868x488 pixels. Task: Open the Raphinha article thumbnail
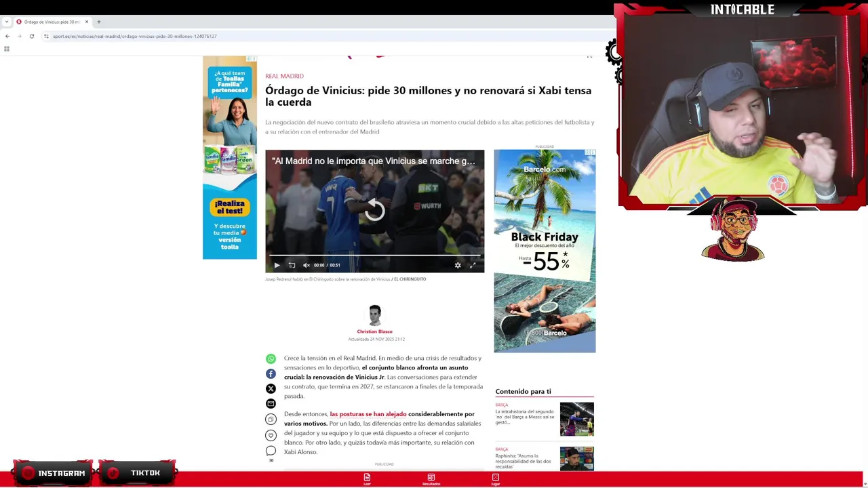click(x=576, y=459)
